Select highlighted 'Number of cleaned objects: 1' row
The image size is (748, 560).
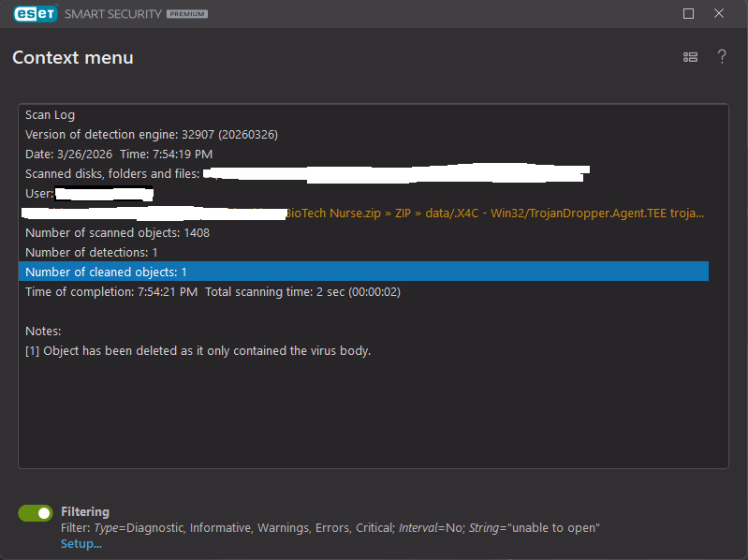[363, 272]
